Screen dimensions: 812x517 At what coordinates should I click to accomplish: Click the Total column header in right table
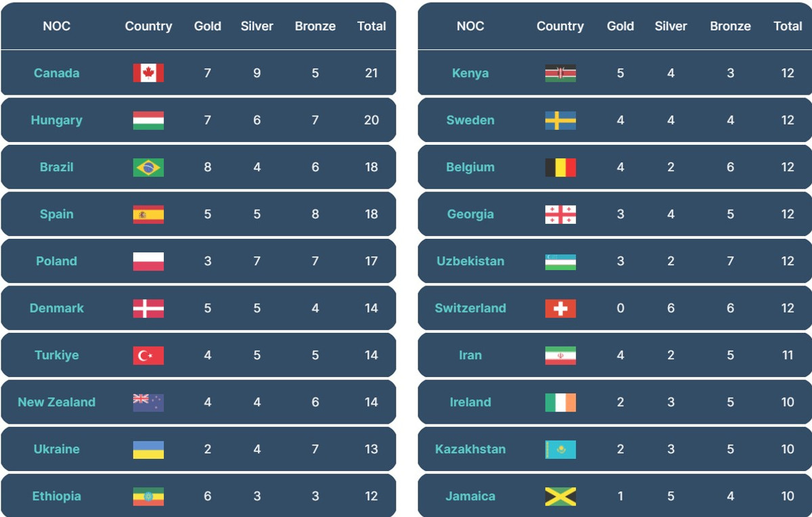[x=788, y=26]
